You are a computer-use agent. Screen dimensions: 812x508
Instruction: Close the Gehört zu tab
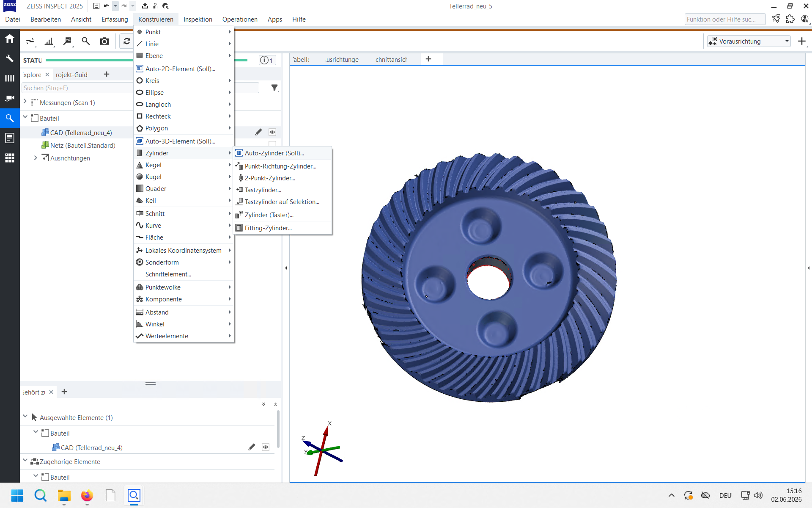tap(51, 392)
